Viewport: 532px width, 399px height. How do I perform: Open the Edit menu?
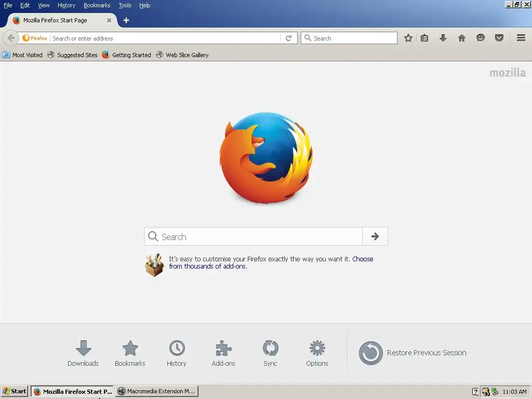tap(25, 5)
